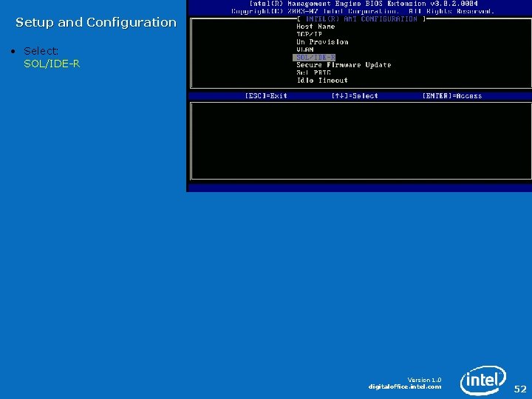Open the TCP/IP menu entry

pos(309,34)
